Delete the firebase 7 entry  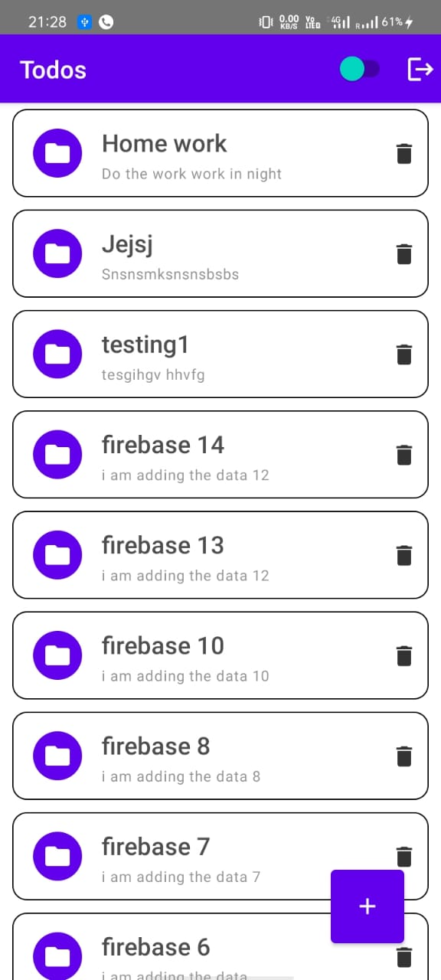(x=404, y=856)
